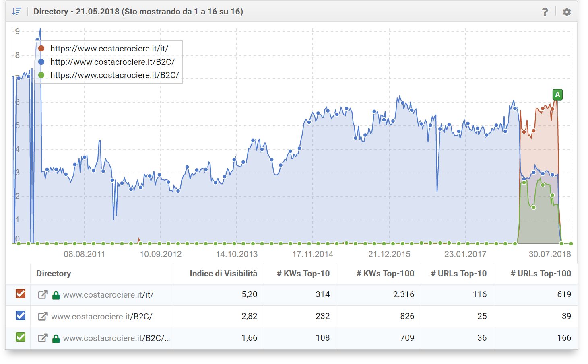Click green legend dot for https B2C
The image size is (588, 364).
coord(41,75)
